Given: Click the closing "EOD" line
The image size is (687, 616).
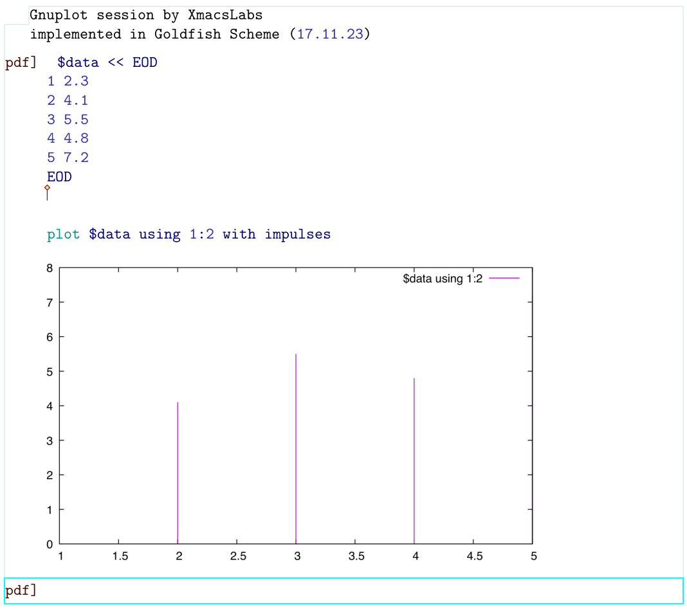Looking at the screenshot, I should coord(59,177).
